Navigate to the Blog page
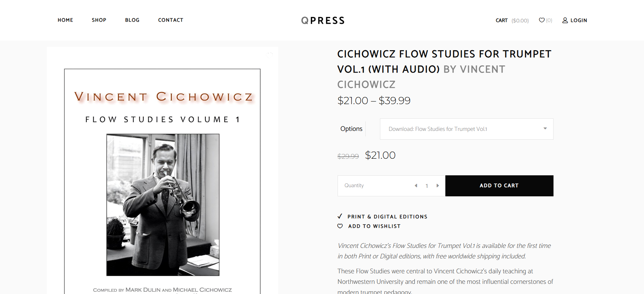Image resolution: width=644 pixels, height=294 pixels. point(132,20)
